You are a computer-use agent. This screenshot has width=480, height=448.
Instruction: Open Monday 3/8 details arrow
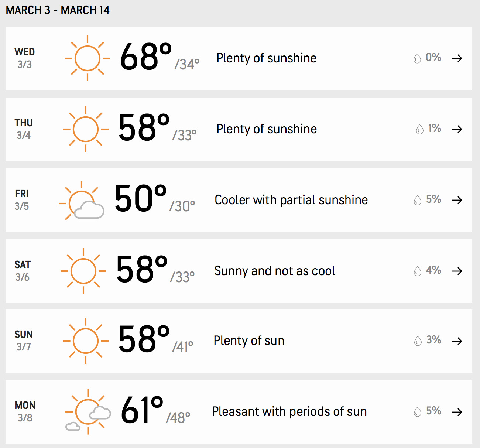coord(457,412)
